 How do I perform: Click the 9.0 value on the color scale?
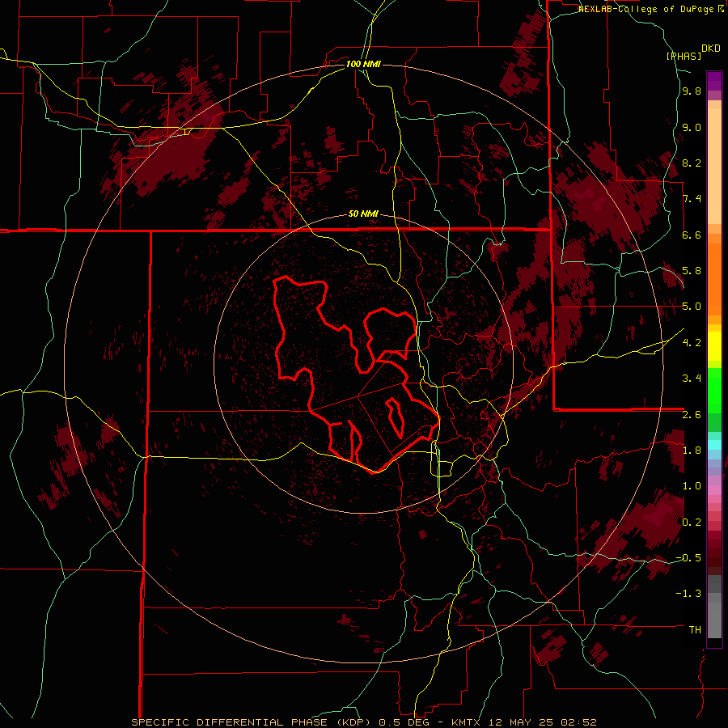[x=692, y=128]
